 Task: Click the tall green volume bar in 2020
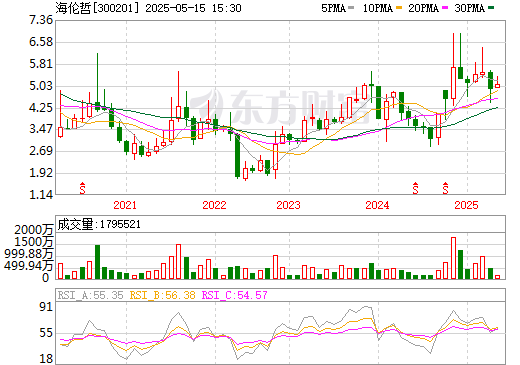click(x=97, y=262)
